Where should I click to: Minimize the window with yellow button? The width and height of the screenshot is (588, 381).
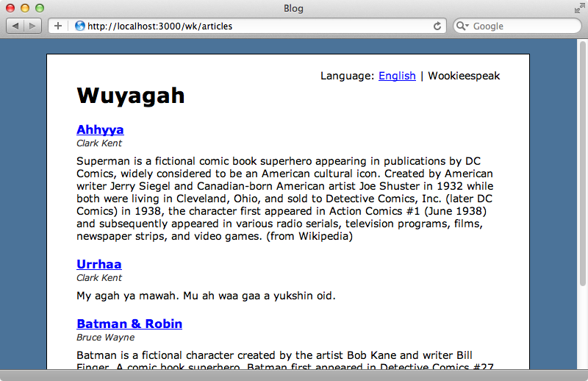click(x=25, y=8)
